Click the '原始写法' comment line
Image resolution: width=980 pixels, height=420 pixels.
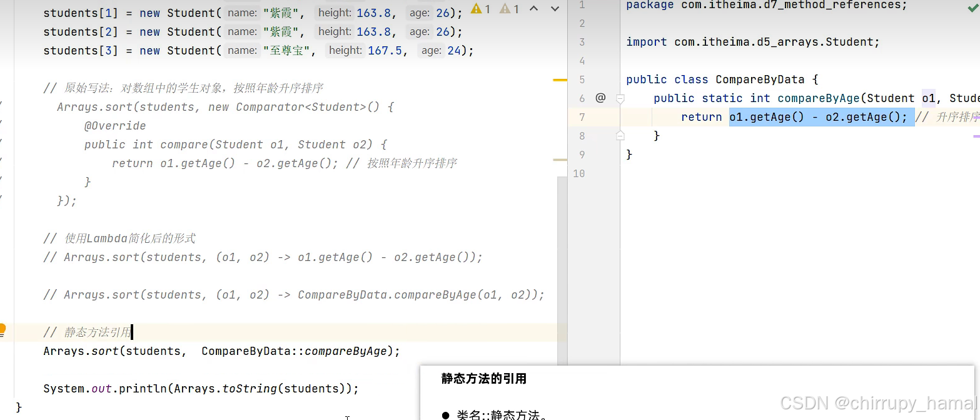pyautogui.click(x=183, y=88)
